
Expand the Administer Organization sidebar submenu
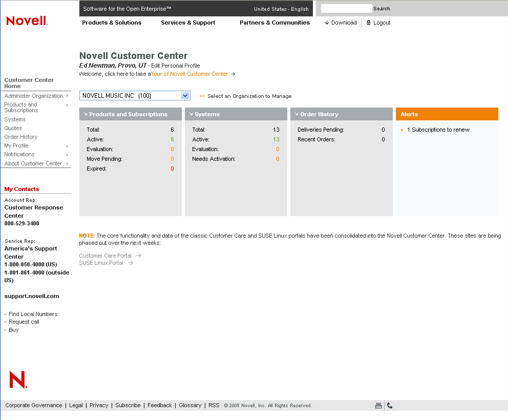[34, 95]
